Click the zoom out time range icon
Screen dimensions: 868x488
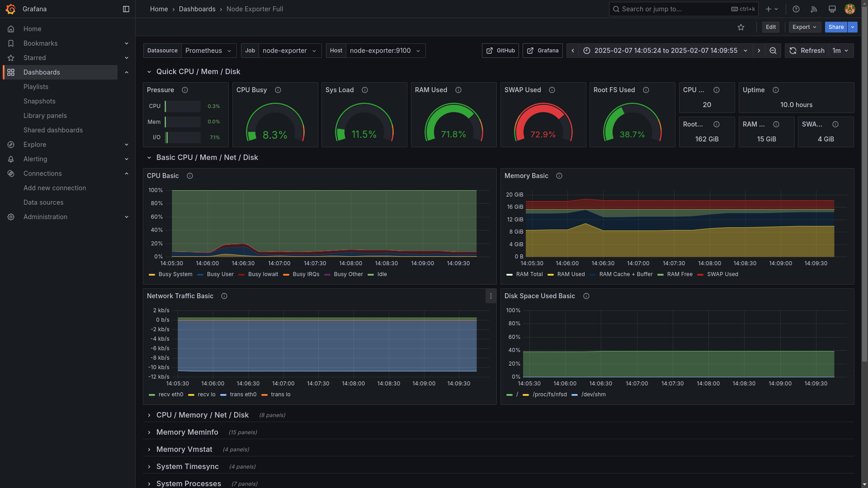pos(773,51)
